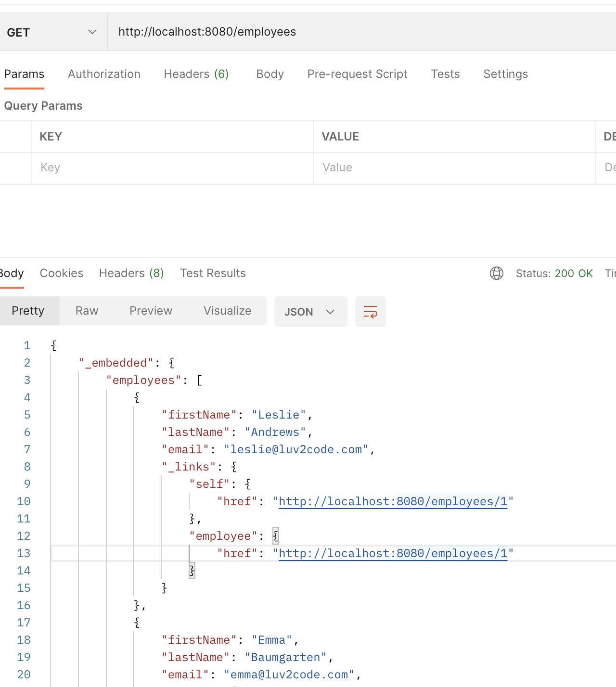The width and height of the screenshot is (616, 687).
Task: Click the "Emma" firstName value
Action: 272,640
